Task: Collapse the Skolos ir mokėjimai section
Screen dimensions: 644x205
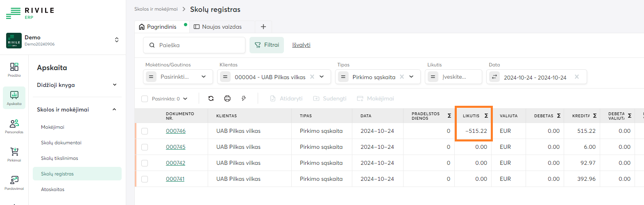Action: point(114,109)
